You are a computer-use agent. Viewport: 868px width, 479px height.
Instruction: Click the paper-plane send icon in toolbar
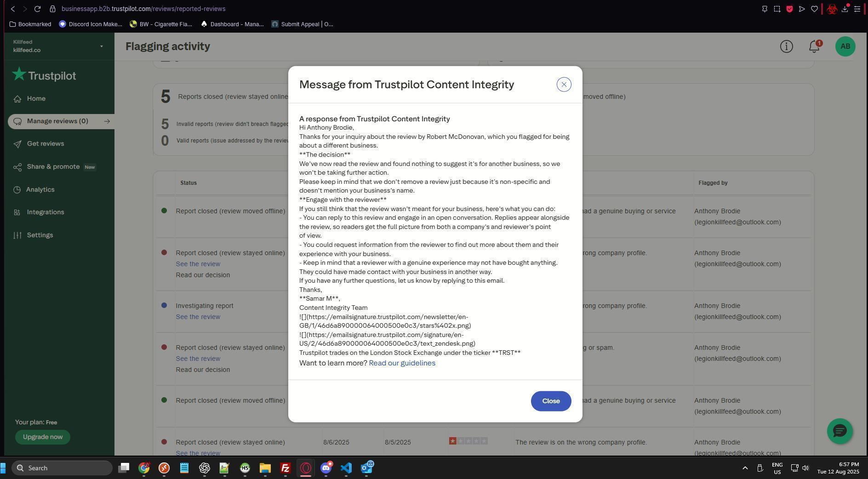[x=802, y=9]
